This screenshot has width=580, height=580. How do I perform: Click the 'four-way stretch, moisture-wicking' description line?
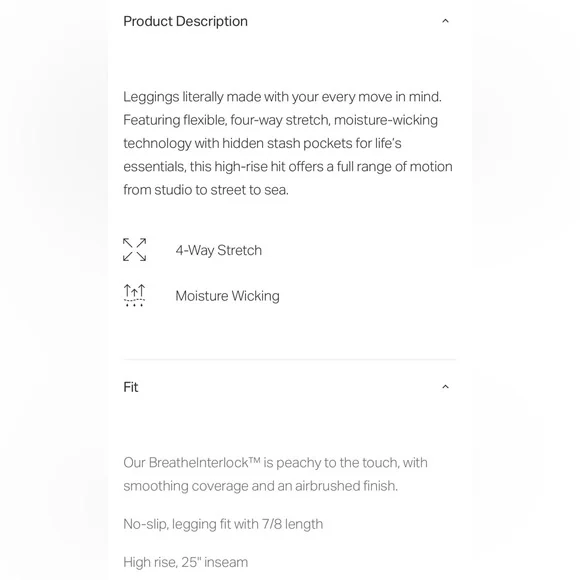[280, 120]
